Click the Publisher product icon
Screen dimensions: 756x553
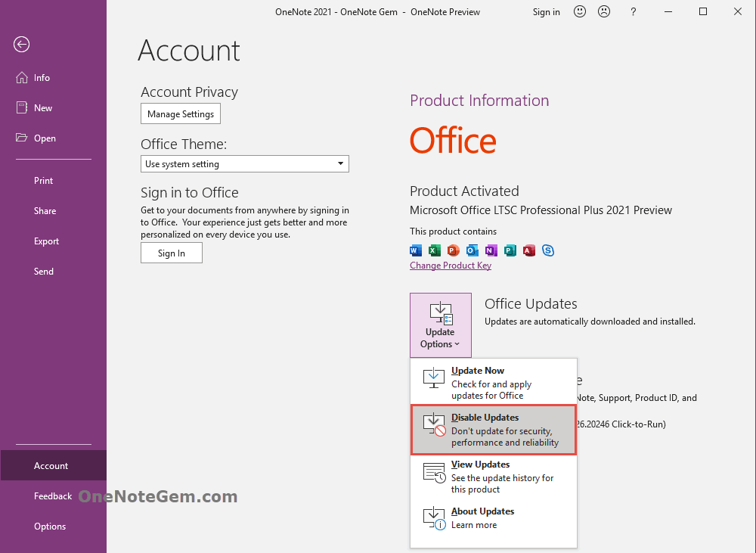(x=510, y=250)
